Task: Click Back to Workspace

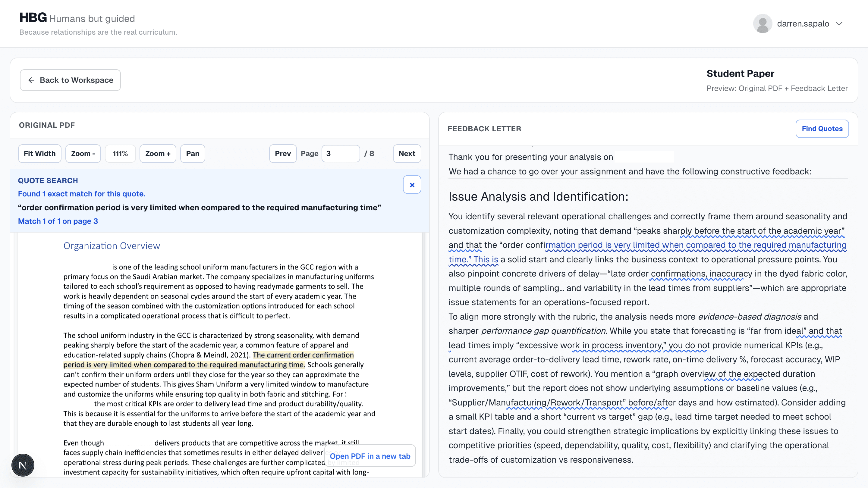Action: (70, 80)
